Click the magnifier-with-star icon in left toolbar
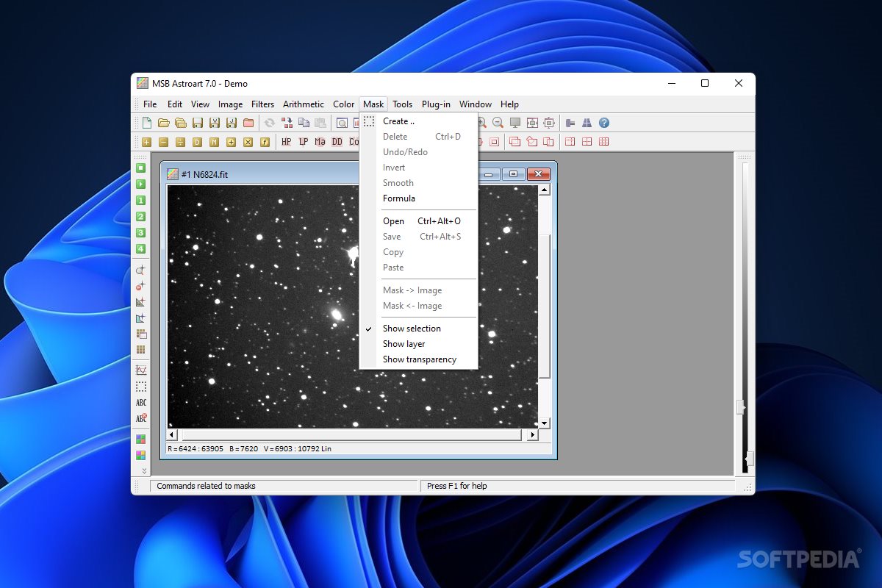 [x=140, y=270]
